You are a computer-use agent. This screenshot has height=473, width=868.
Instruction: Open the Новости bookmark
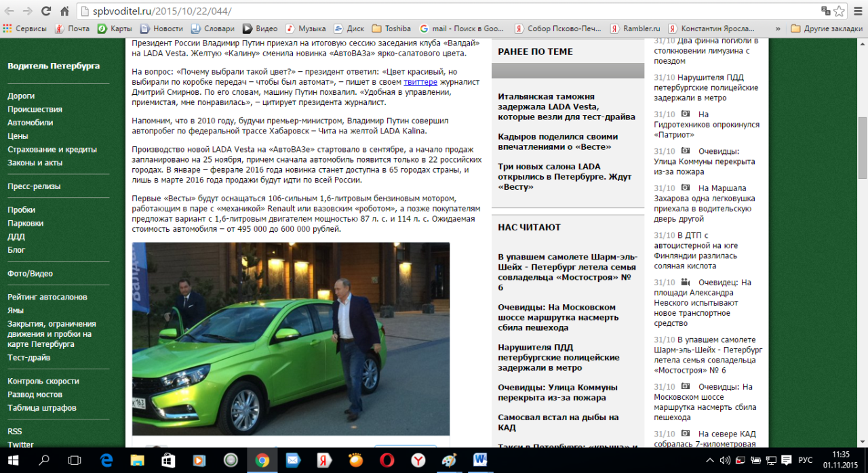point(161,28)
